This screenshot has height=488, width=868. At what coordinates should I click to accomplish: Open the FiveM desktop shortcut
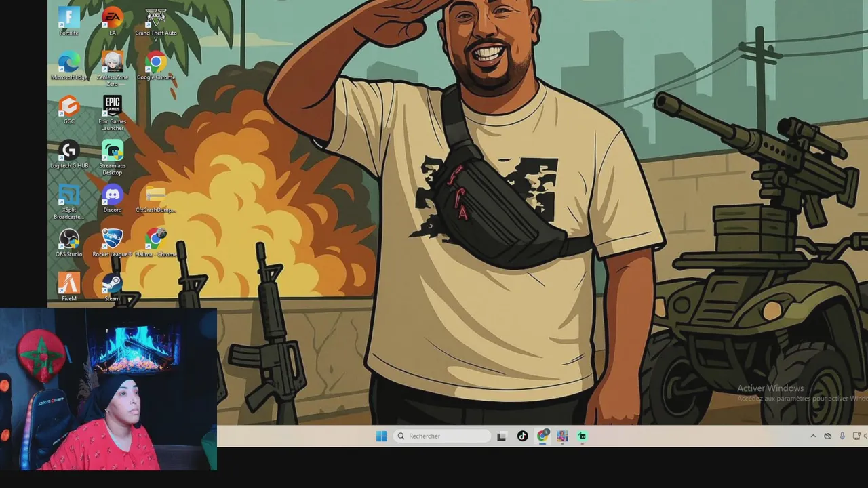(x=68, y=286)
